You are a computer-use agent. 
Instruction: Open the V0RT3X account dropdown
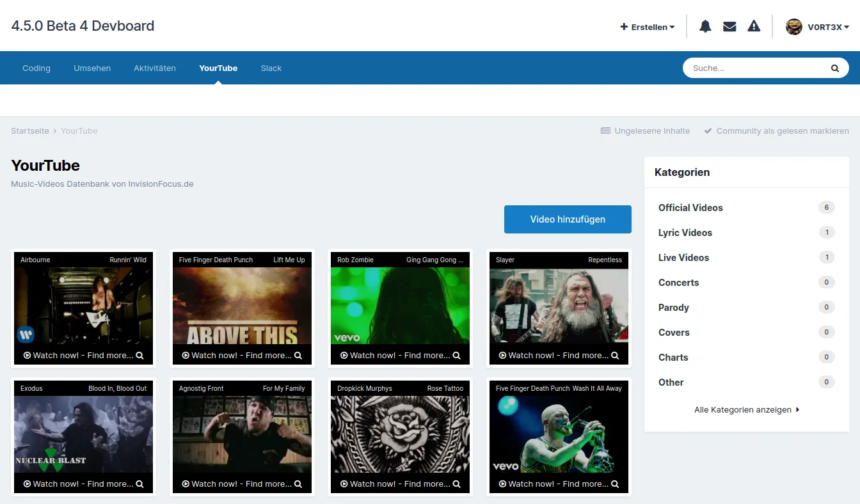point(828,27)
